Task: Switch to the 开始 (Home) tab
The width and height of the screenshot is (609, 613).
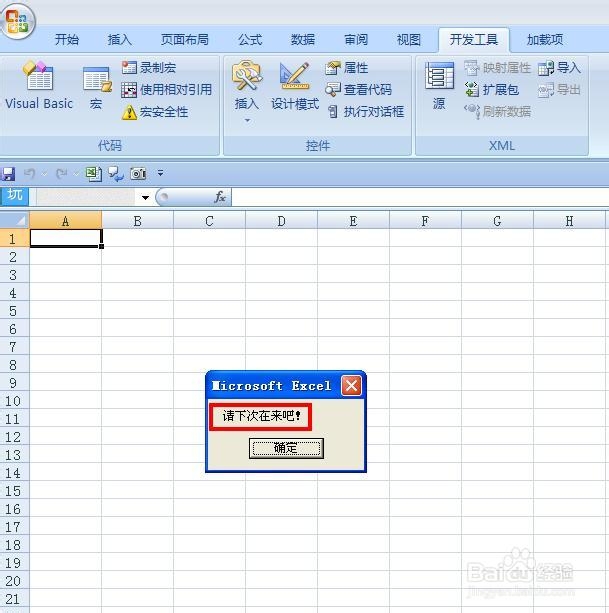Action: pyautogui.click(x=66, y=40)
